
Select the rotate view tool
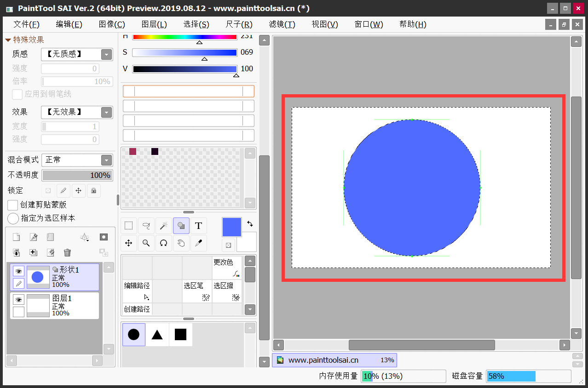pyautogui.click(x=164, y=243)
